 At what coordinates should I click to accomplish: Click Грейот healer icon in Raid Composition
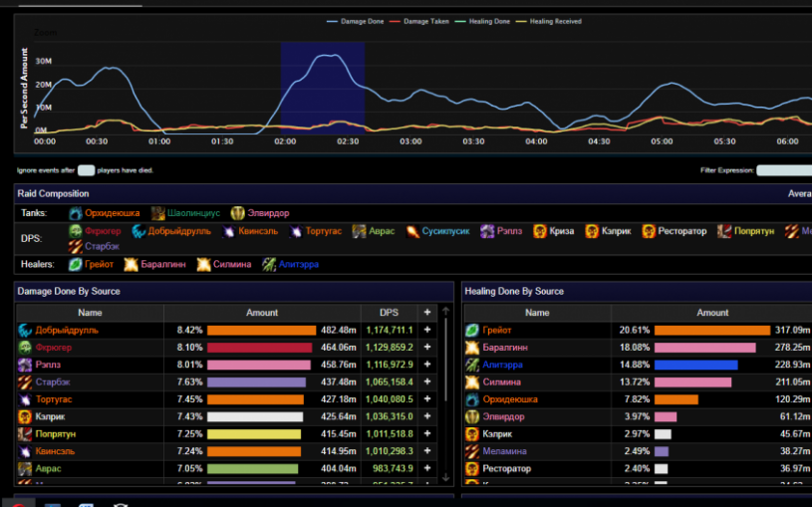[75, 264]
